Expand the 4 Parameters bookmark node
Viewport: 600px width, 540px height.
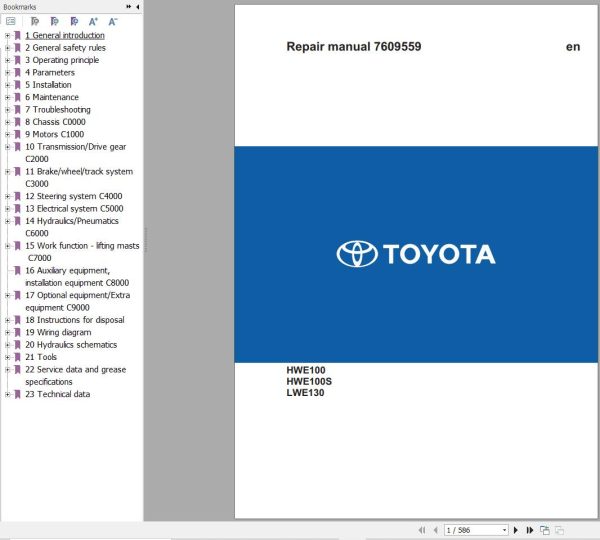coord(7,73)
